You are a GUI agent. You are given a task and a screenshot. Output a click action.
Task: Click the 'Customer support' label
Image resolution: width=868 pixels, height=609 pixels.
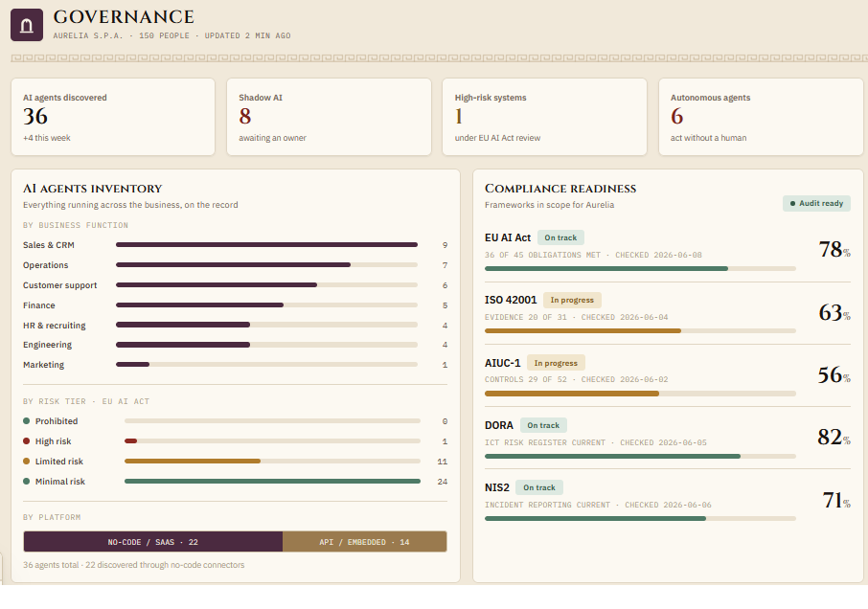pos(59,285)
